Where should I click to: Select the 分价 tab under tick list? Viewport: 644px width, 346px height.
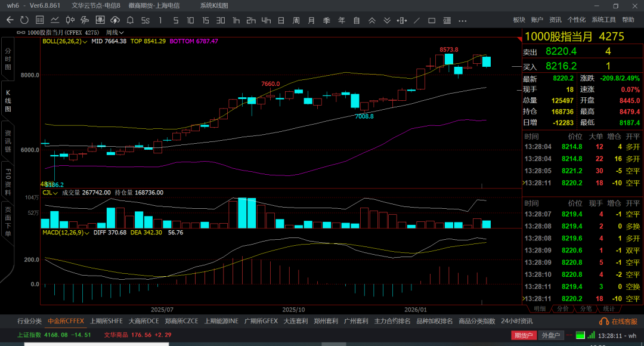pos(563,308)
